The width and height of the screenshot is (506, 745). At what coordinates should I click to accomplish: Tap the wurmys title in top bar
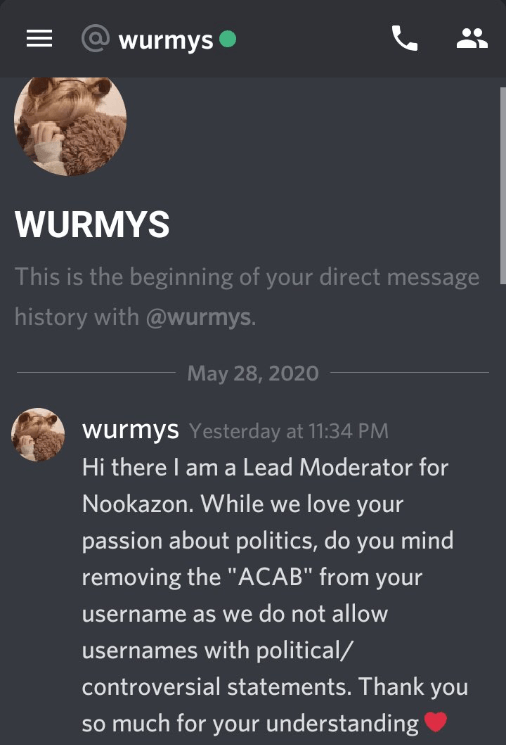166,40
